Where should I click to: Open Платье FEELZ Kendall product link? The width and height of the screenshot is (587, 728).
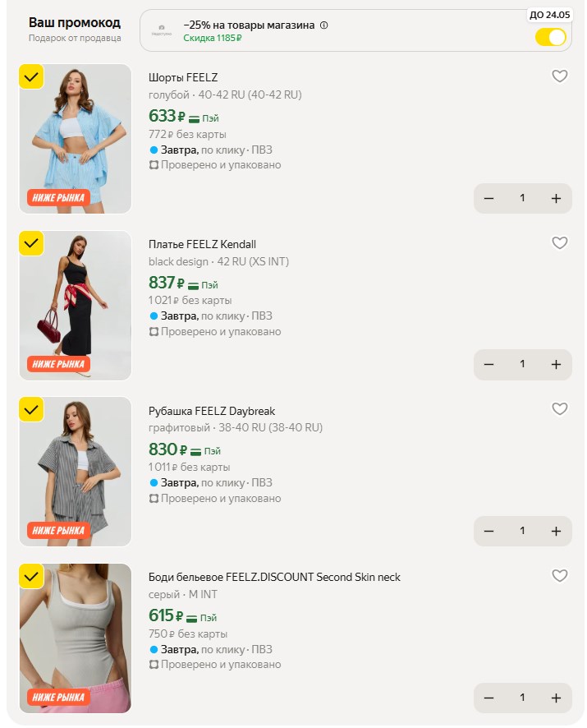tap(202, 244)
